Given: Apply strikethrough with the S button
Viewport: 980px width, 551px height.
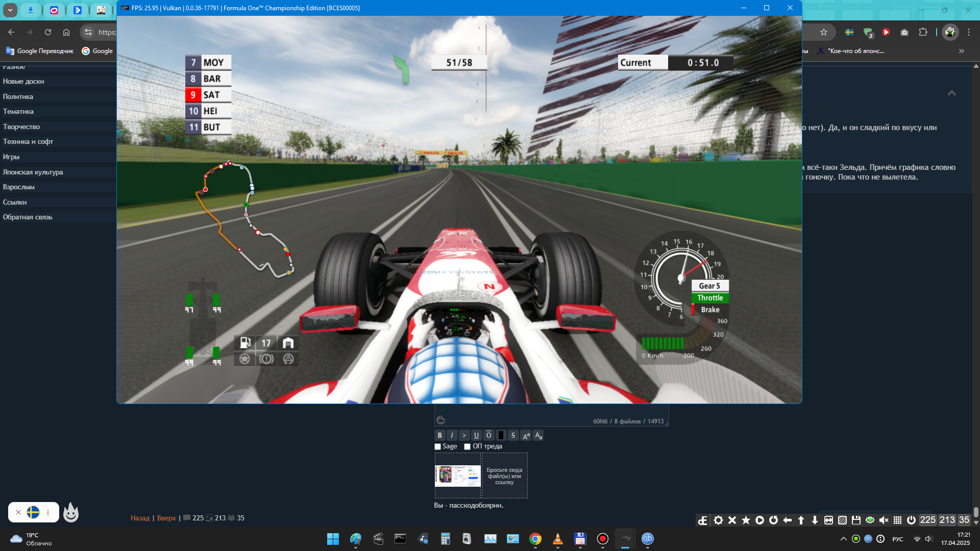Looking at the screenshot, I should pos(513,435).
